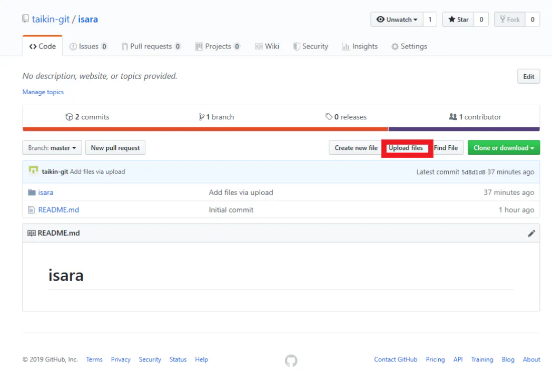Open Clone or download dropdown
Image resolution: width=552 pixels, height=392 pixels.
click(504, 148)
